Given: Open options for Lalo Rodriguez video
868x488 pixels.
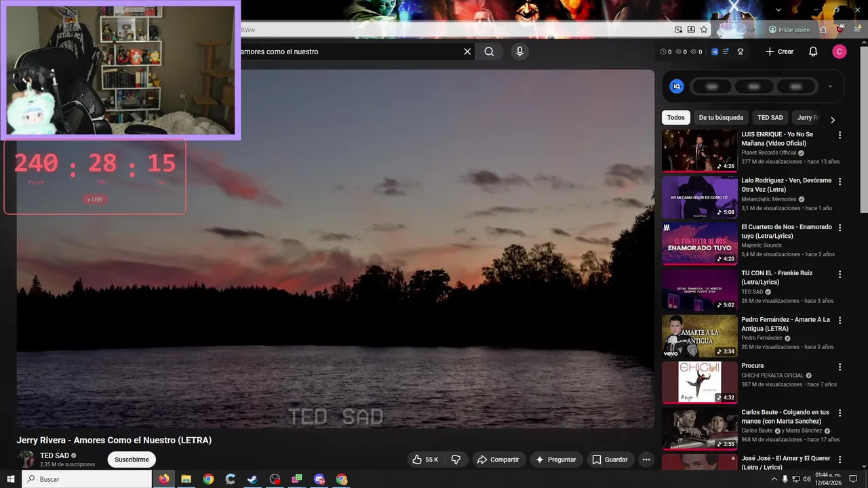Looking at the screenshot, I should pos(840,182).
